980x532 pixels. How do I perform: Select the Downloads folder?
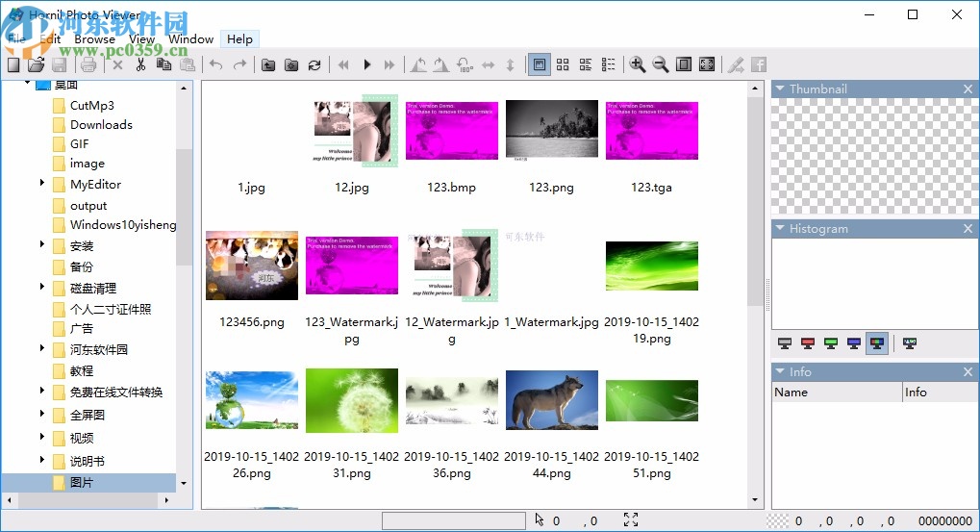pyautogui.click(x=101, y=124)
